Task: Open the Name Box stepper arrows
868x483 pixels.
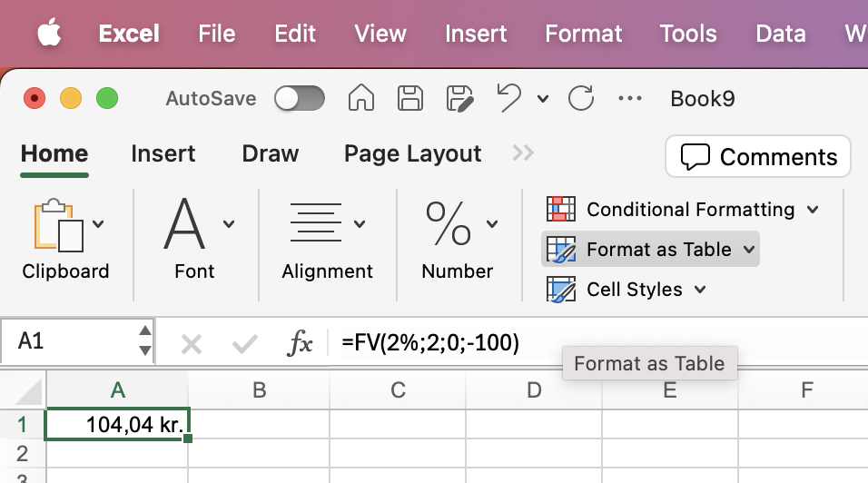Action: 145,340
